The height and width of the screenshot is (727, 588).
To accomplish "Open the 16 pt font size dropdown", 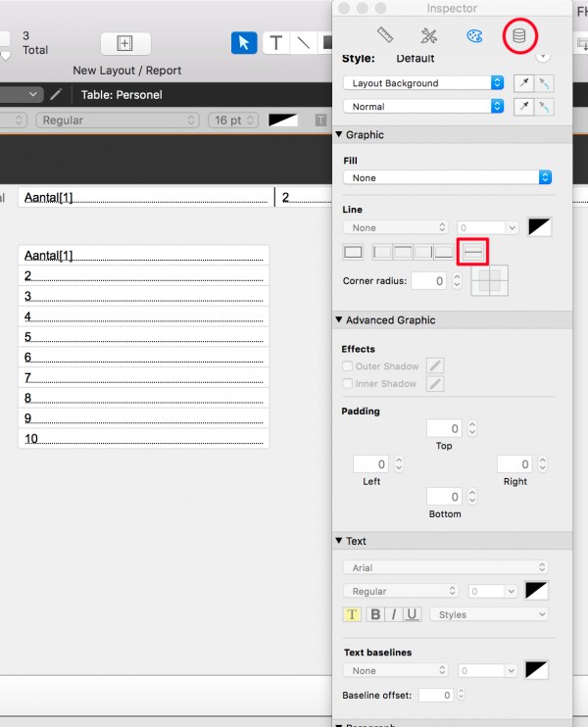I will [x=233, y=121].
